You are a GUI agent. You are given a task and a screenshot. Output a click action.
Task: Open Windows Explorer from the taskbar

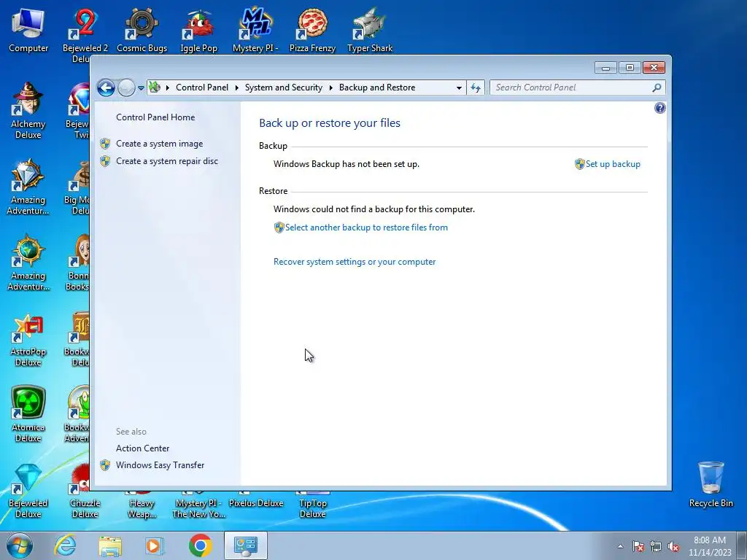110,545
